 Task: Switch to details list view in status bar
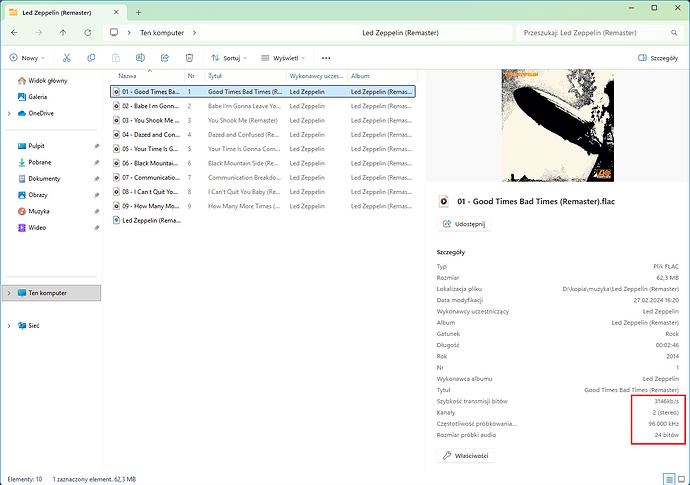coord(669,479)
